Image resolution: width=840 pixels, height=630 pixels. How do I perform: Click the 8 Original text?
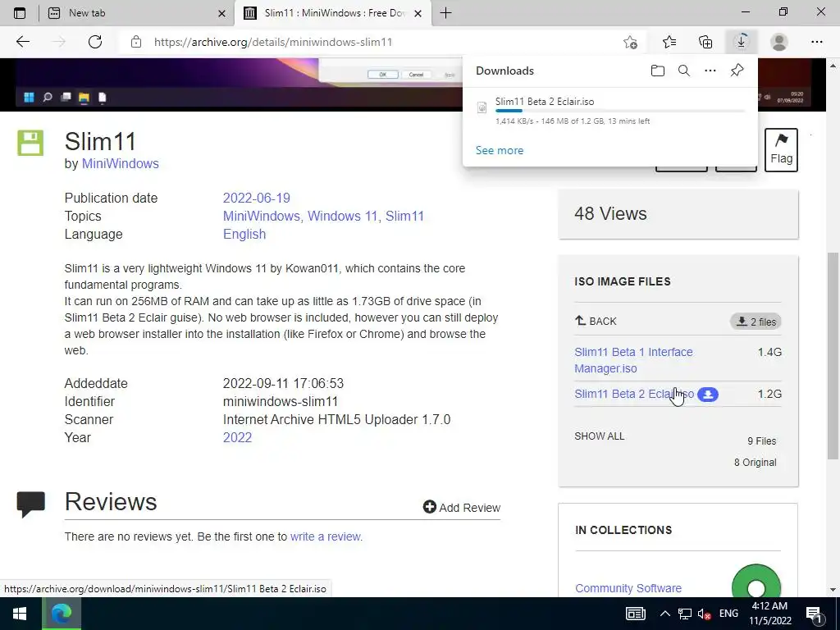[x=755, y=463]
